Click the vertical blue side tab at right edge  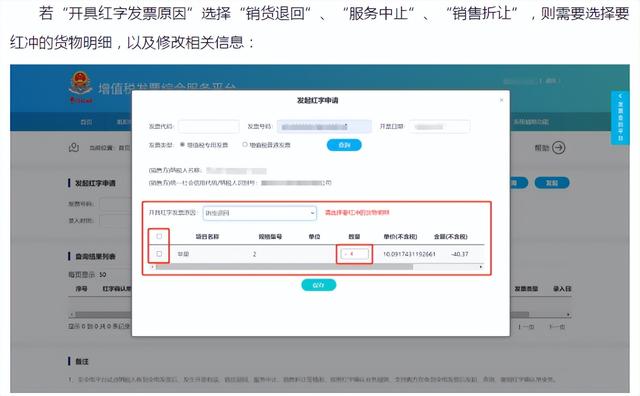pyautogui.click(x=620, y=118)
